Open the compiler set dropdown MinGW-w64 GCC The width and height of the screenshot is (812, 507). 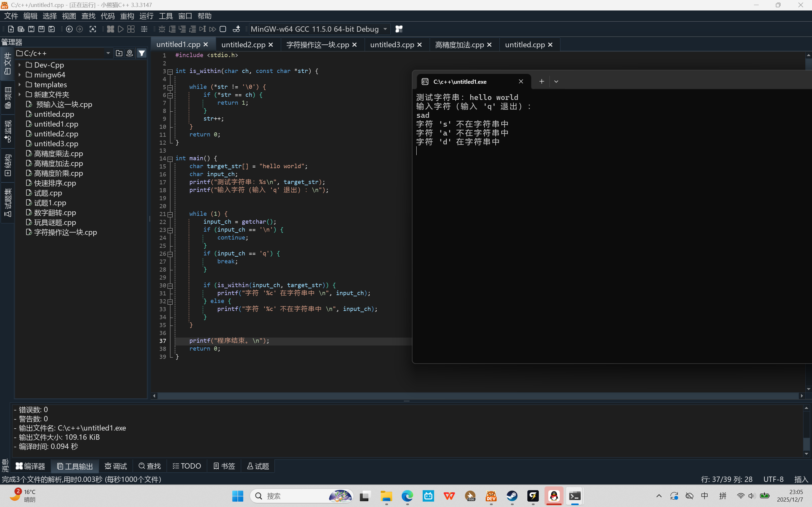click(x=319, y=29)
